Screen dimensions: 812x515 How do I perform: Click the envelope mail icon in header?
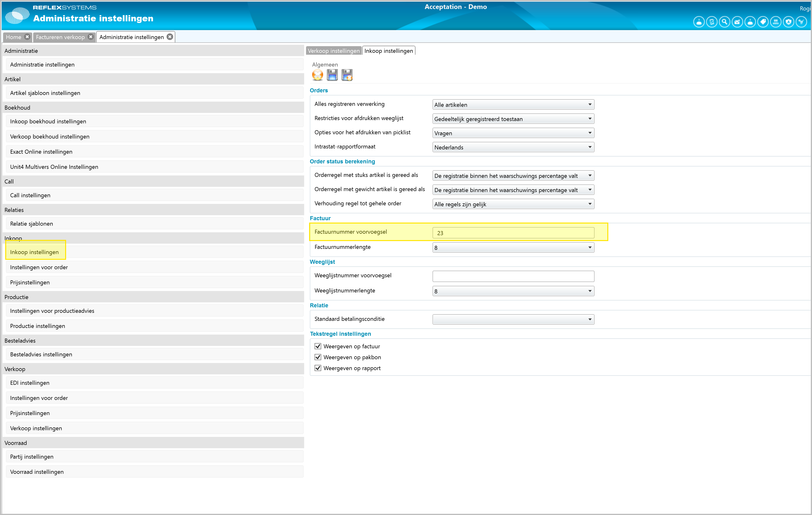[737, 22]
